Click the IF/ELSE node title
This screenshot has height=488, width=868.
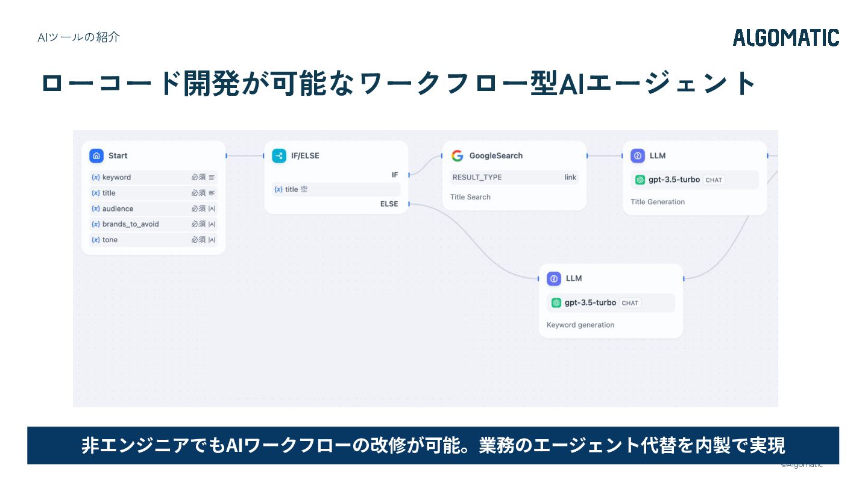click(305, 155)
